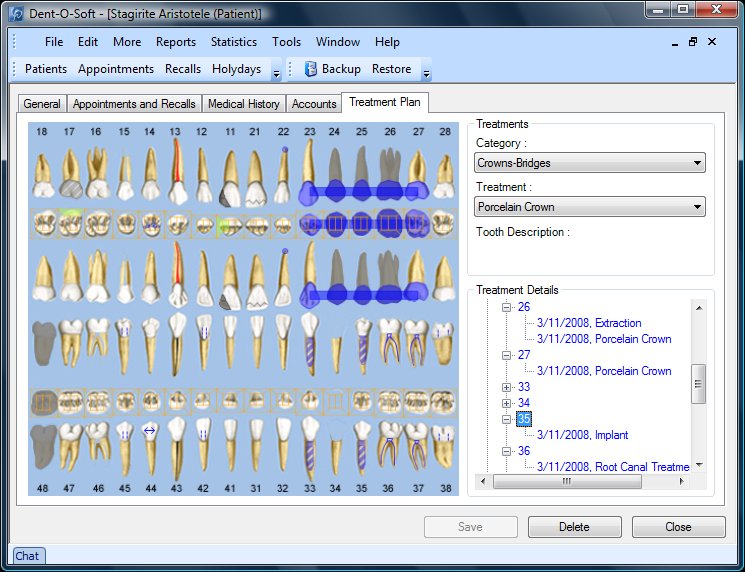Open the Reports menu

click(176, 42)
